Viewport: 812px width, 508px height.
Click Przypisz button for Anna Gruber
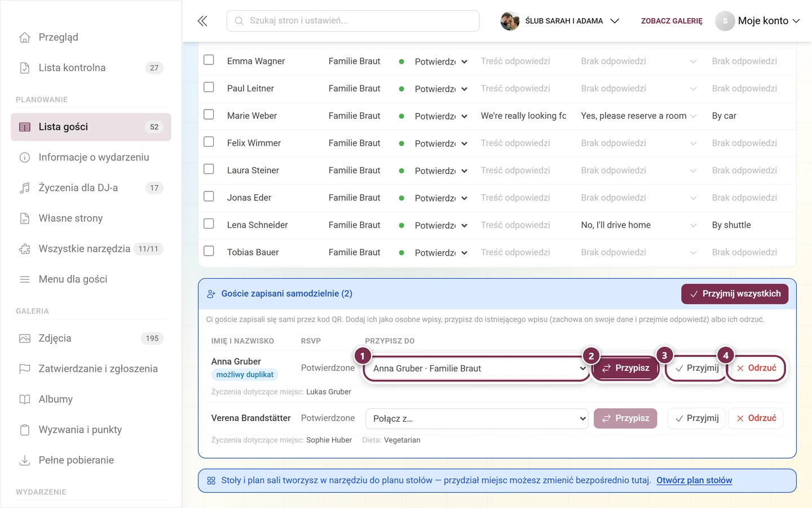tap(625, 368)
